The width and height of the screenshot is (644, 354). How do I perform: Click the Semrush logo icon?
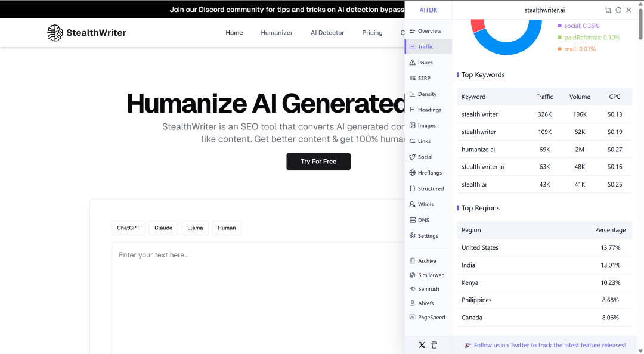tap(413, 288)
